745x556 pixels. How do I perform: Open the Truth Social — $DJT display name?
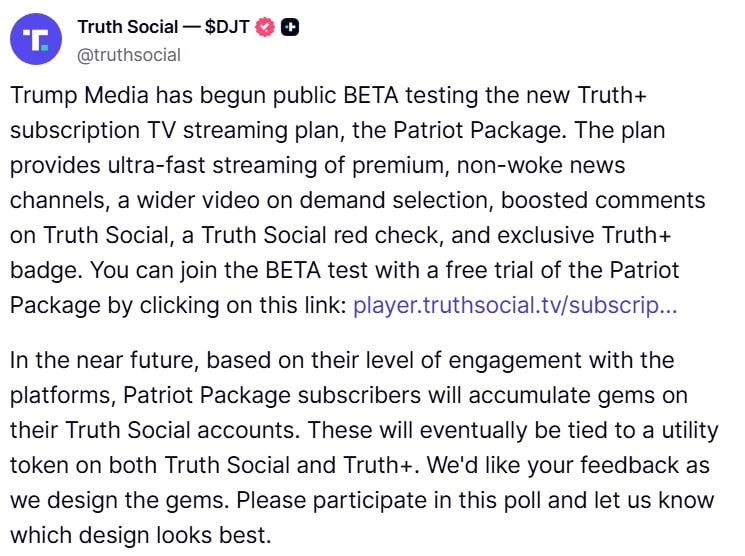[163, 27]
